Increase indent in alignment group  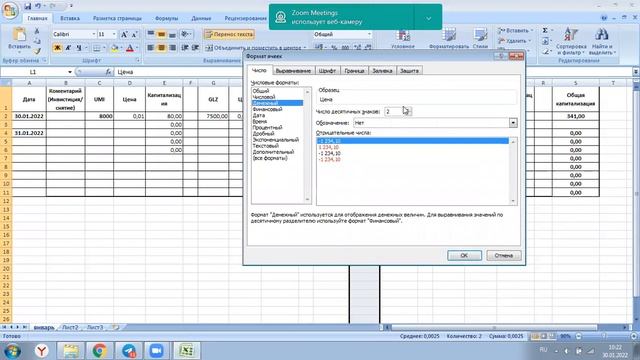click(x=196, y=48)
